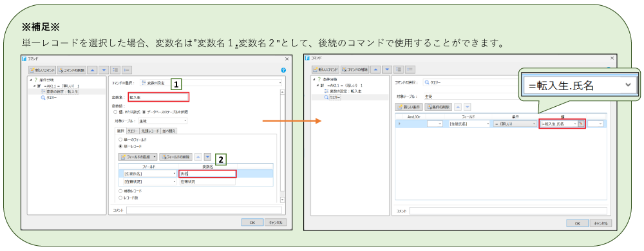Move command up in right dialog toolbar

point(376,70)
